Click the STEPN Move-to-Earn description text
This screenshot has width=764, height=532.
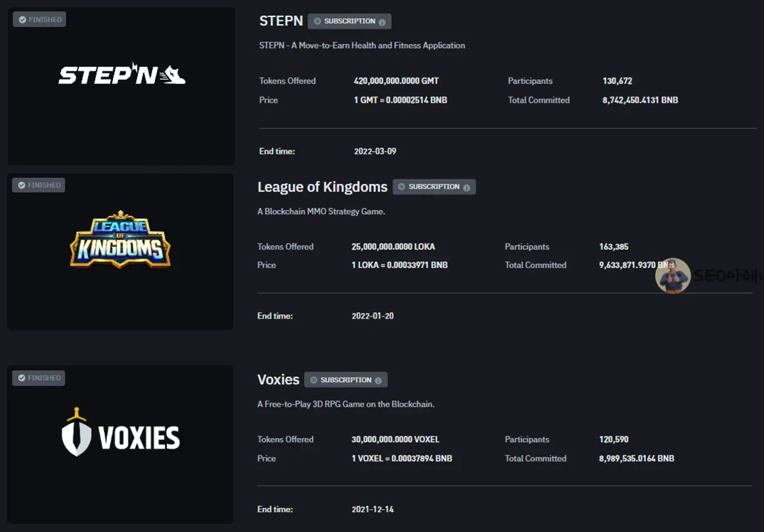point(362,45)
